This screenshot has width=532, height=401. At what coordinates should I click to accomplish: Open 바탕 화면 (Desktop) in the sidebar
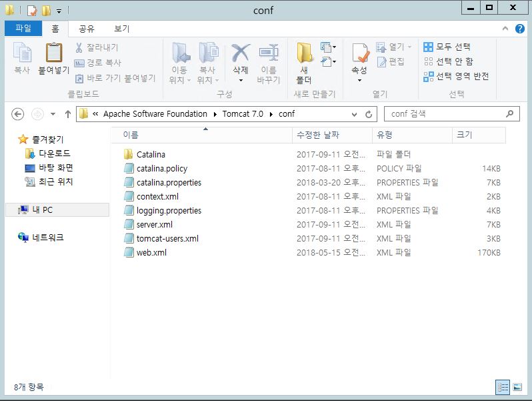click(49, 167)
